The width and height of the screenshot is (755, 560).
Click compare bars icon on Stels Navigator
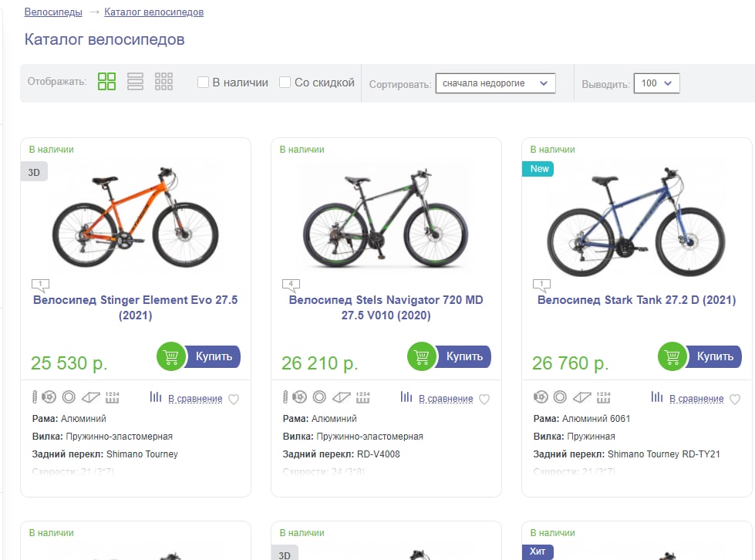click(406, 396)
